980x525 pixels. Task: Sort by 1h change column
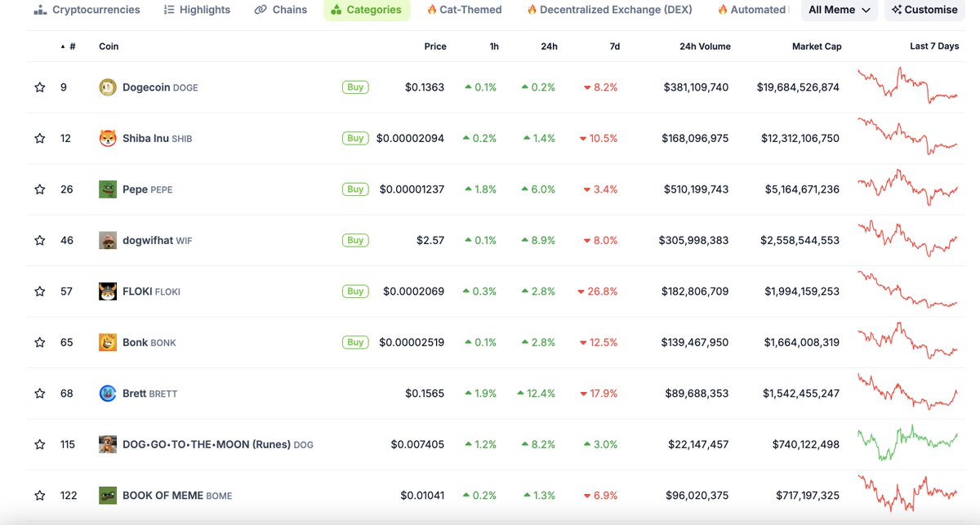494,47
